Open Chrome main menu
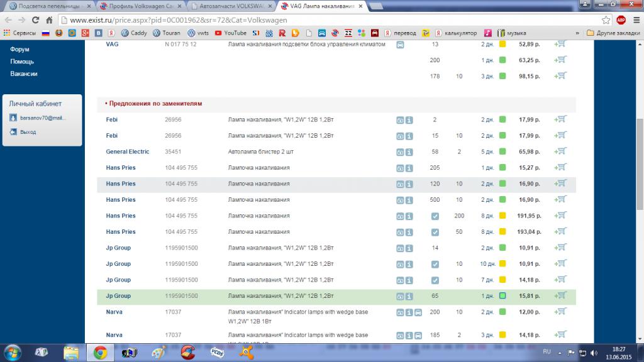The height and width of the screenshot is (362, 644). tap(636, 20)
